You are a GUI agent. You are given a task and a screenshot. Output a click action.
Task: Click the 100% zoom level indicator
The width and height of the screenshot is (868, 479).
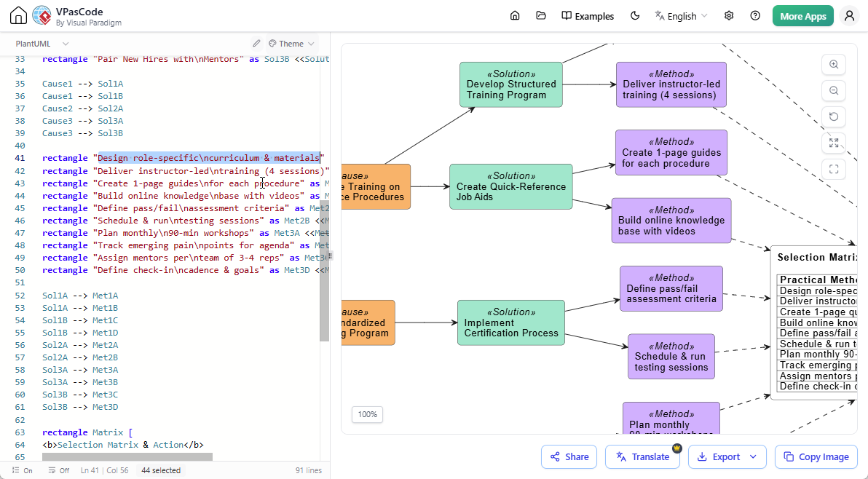coord(367,414)
